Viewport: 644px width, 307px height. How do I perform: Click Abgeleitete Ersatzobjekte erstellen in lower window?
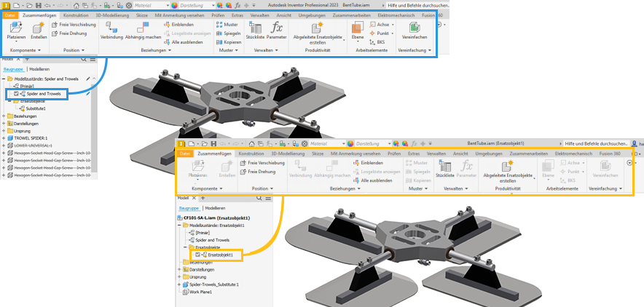click(x=508, y=172)
